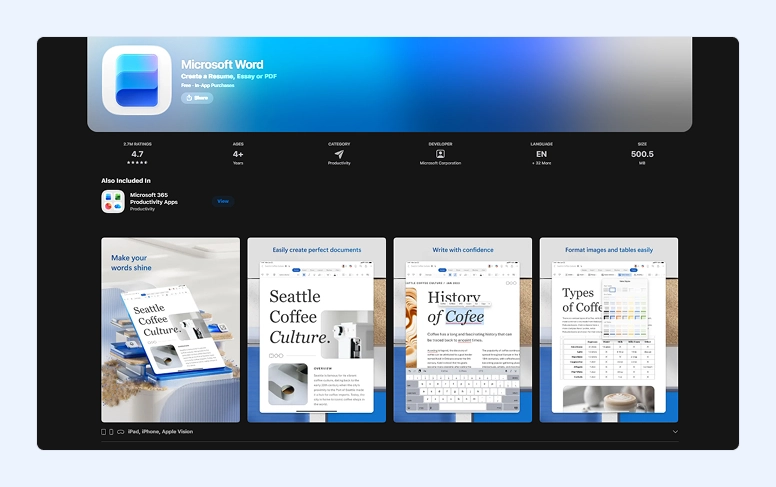Open the 4.7 star ratings section
The image size is (776, 487).
click(x=137, y=154)
